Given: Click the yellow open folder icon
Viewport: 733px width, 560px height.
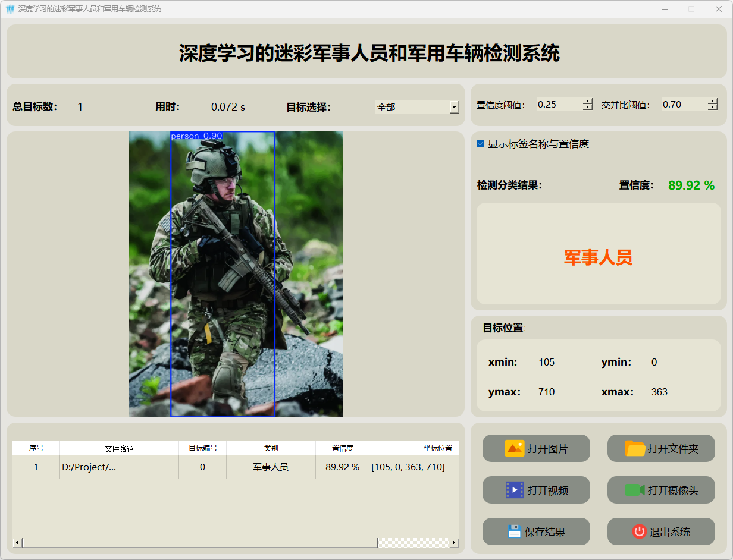Looking at the screenshot, I should (635, 448).
